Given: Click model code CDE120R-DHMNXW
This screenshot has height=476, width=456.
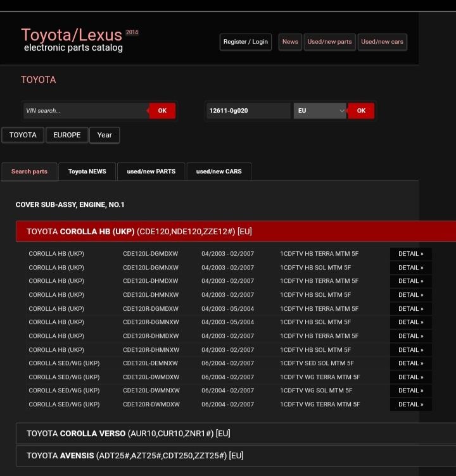Looking at the screenshot, I should point(151,350).
